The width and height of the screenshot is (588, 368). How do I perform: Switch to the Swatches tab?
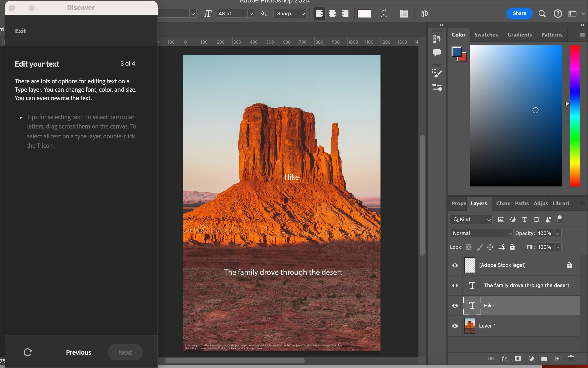coord(486,35)
